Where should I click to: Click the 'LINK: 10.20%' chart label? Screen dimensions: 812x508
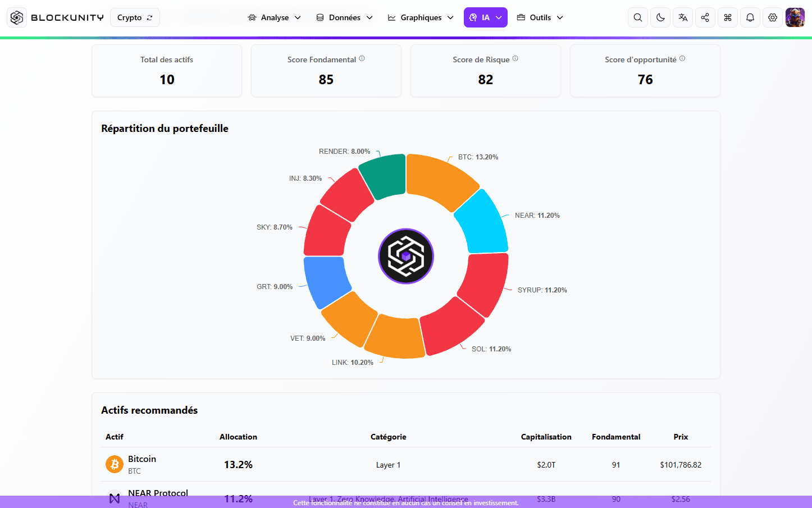(x=352, y=363)
